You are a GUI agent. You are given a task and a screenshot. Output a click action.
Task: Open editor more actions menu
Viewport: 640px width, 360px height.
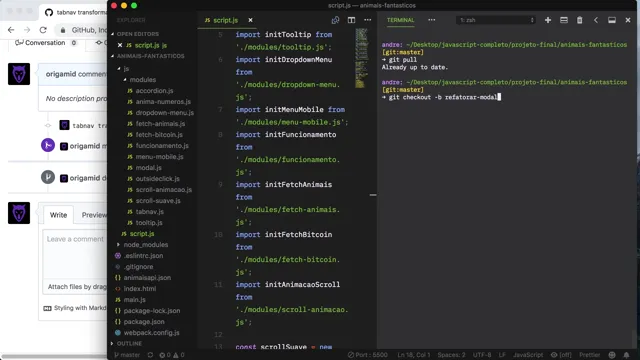click(367, 20)
